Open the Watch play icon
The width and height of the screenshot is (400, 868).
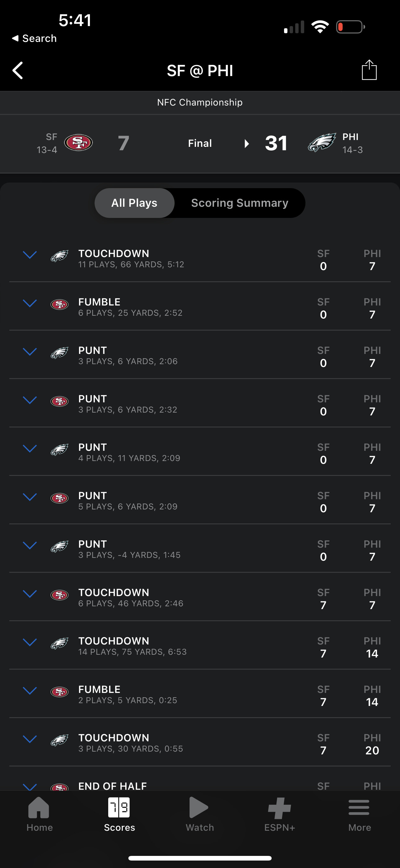[199, 808]
